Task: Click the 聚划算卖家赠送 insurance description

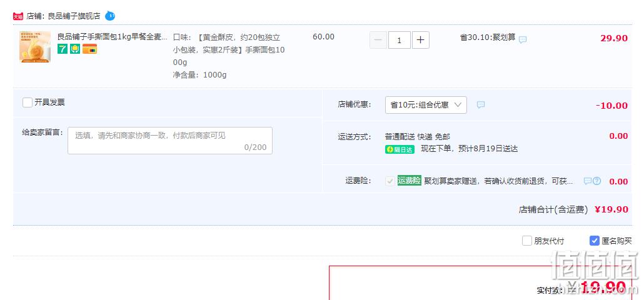Action: [x=498, y=181]
